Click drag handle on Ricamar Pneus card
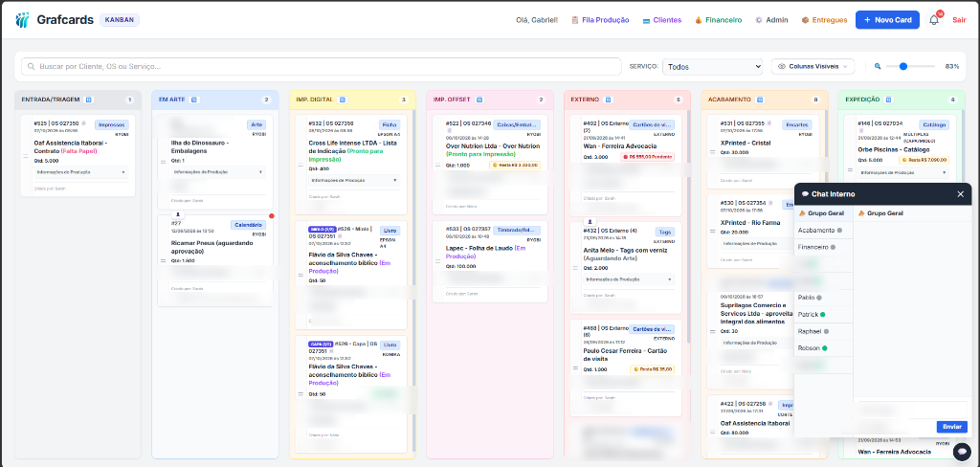Screen dimensions: 980x467 point(163,260)
